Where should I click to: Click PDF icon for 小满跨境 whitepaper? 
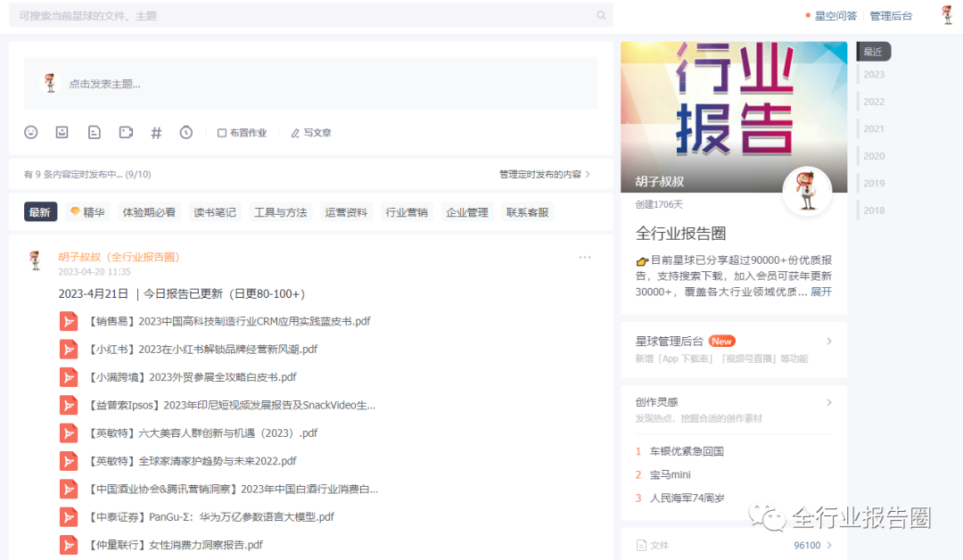(69, 377)
